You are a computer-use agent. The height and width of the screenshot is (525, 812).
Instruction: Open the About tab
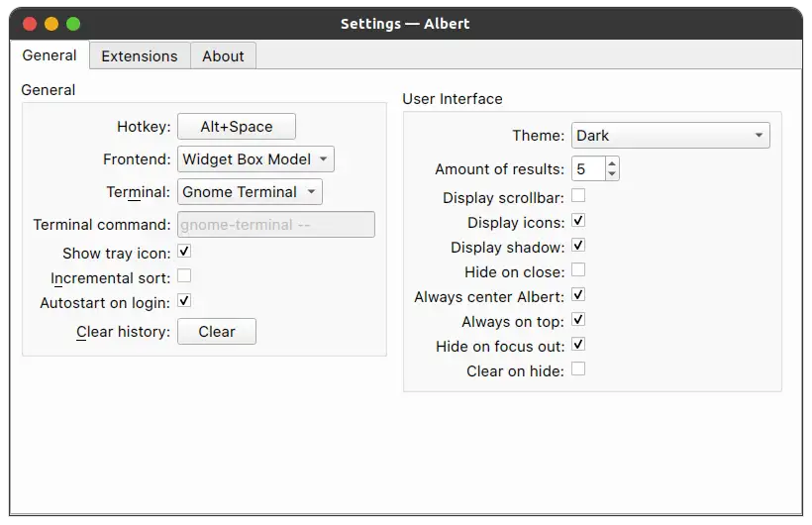click(x=223, y=56)
